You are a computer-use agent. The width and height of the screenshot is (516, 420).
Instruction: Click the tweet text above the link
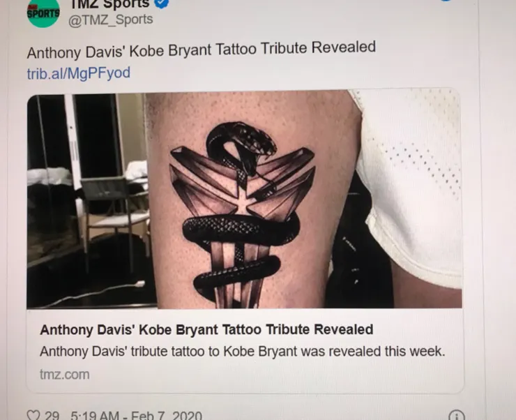[202, 50]
